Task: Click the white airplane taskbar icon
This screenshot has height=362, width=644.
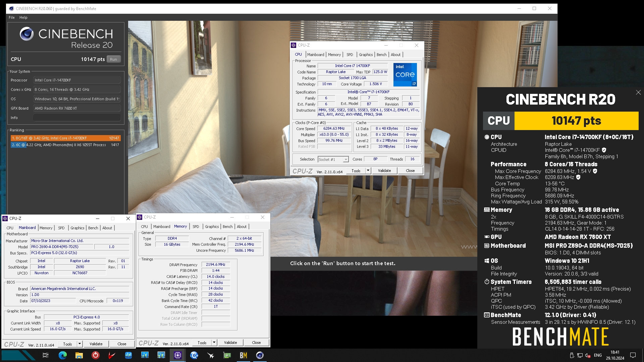Action: pyautogui.click(x=211, y=355)
